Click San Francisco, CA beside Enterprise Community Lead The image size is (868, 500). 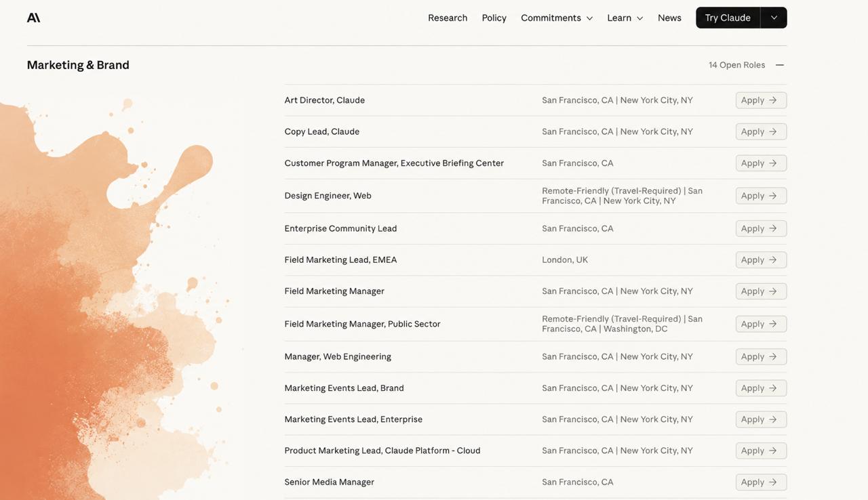[x=578, y=228]
